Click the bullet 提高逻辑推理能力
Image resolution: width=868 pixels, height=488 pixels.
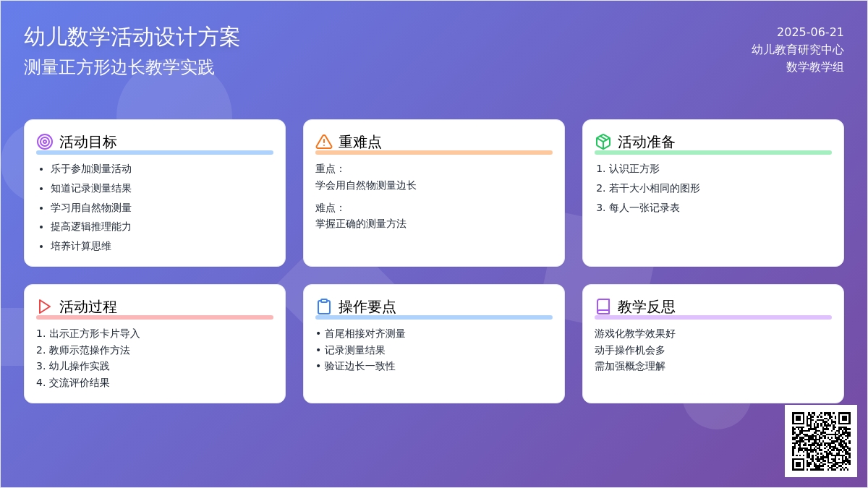(x=91, y=226)
